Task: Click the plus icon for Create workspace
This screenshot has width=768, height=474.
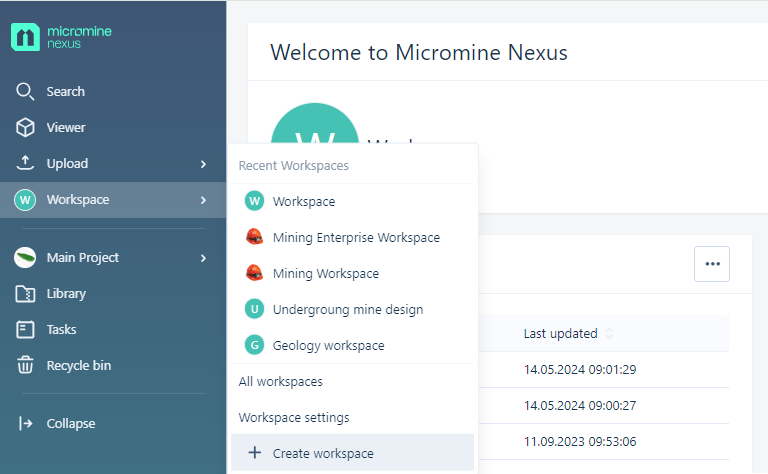Action: click(255, 452)
